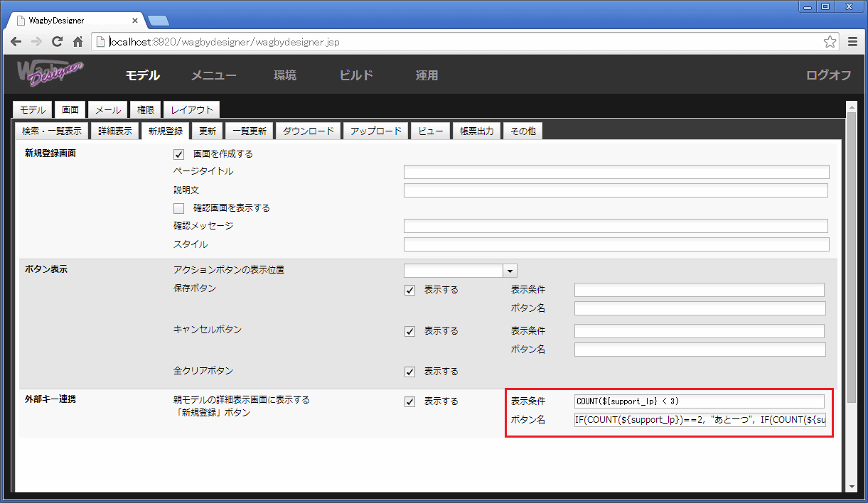Screen dimensions: 868x503
Task: Enable 確認画面を表示する checkbox
Action: click(178, 208)
